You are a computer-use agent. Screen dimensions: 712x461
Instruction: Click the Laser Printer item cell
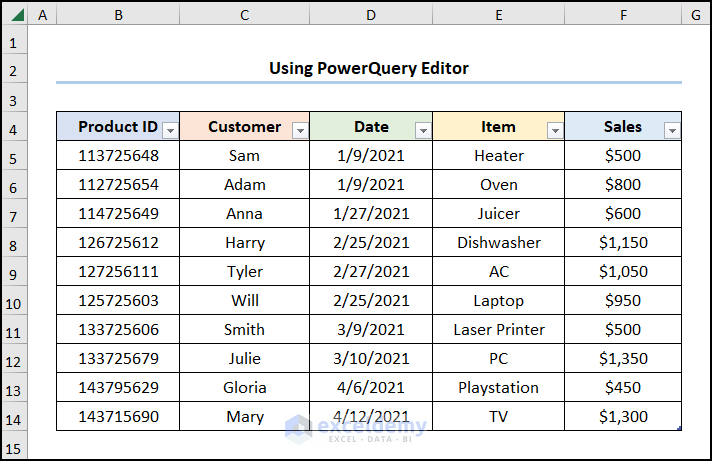(499, 330)
